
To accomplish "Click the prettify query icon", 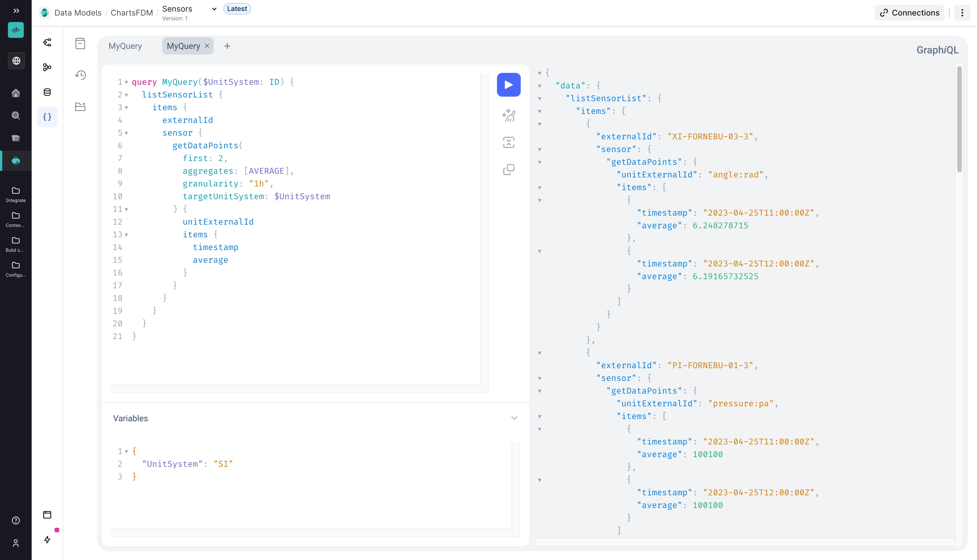I will [508, 115].
